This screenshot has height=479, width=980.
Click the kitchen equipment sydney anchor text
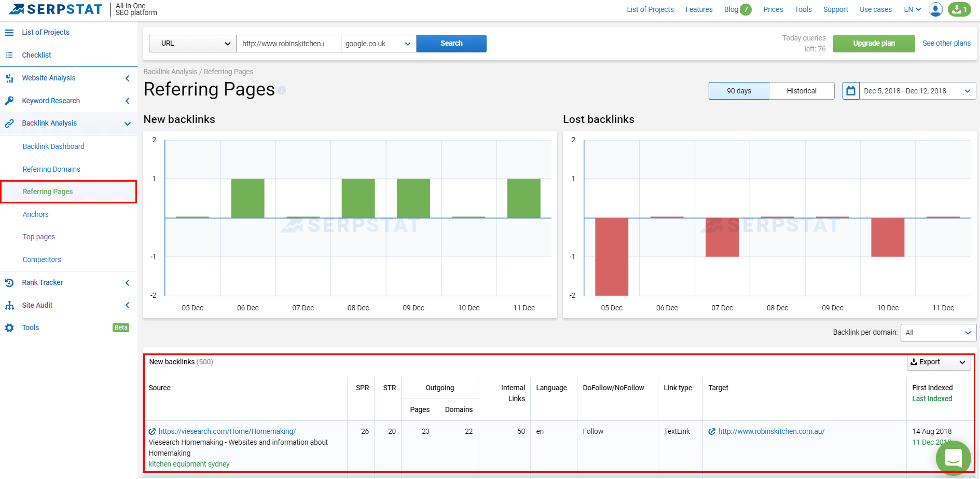(x=189, y=464)
